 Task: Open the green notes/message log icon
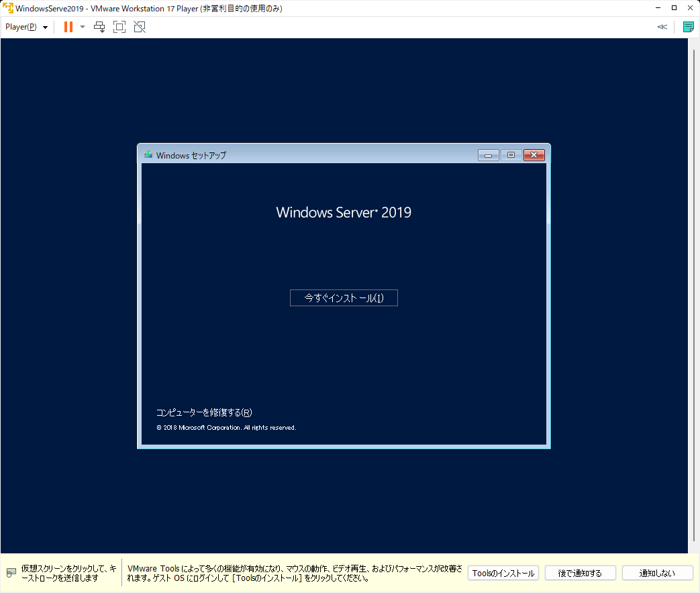click(x=688, y=27)
